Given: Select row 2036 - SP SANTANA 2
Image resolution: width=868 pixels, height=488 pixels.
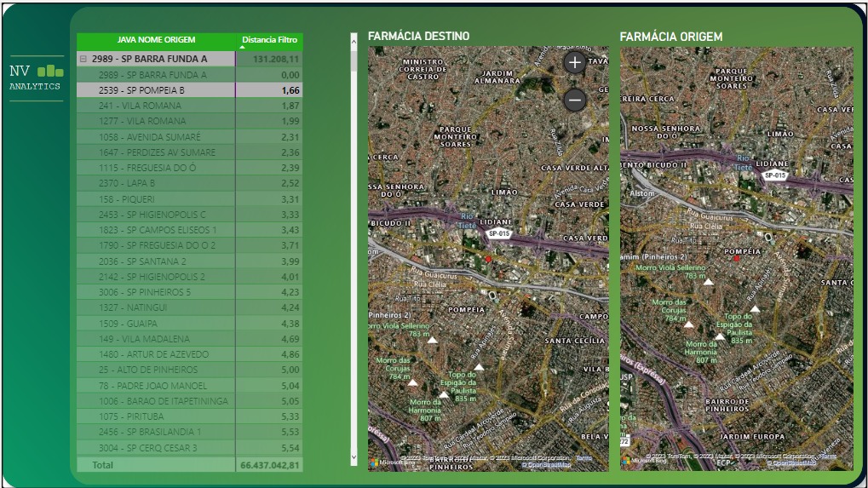Looking at the screenshot, I should pos(190,261).
